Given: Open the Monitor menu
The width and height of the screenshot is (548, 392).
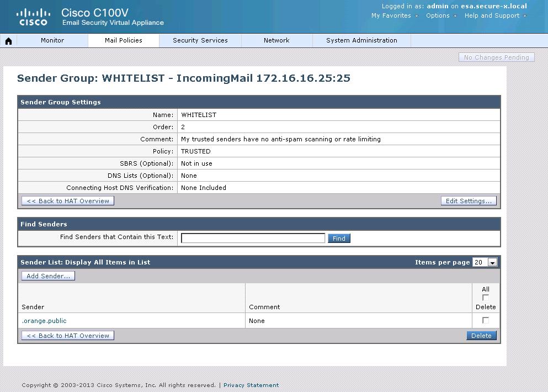Looking at the screenshot, I should click(x=52, y=40).
